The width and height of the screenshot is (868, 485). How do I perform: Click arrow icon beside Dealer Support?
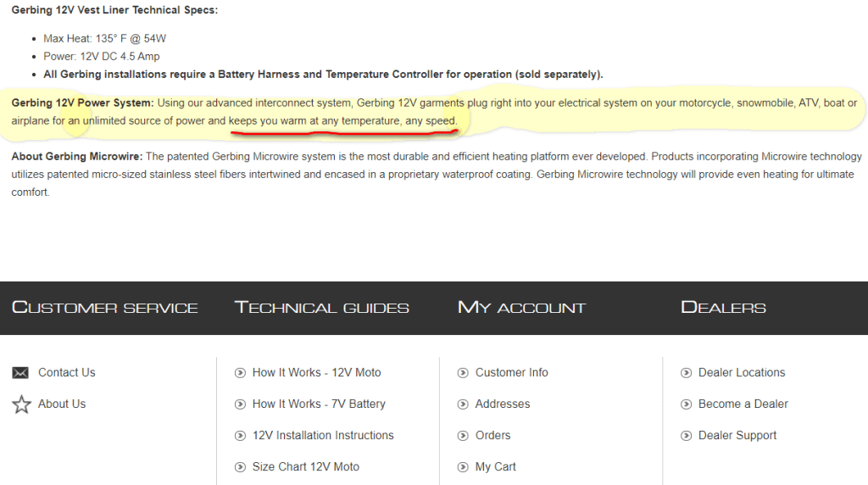[686, 436]
